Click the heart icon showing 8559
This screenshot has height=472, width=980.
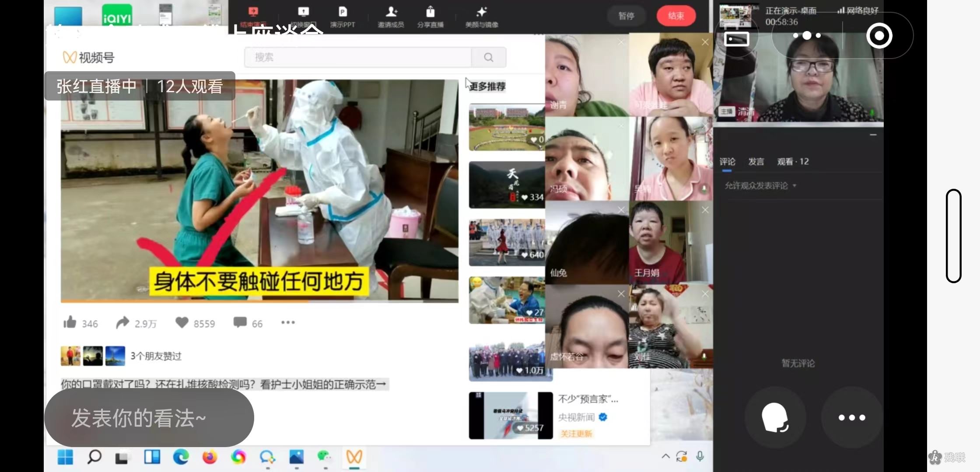(182, 323)
